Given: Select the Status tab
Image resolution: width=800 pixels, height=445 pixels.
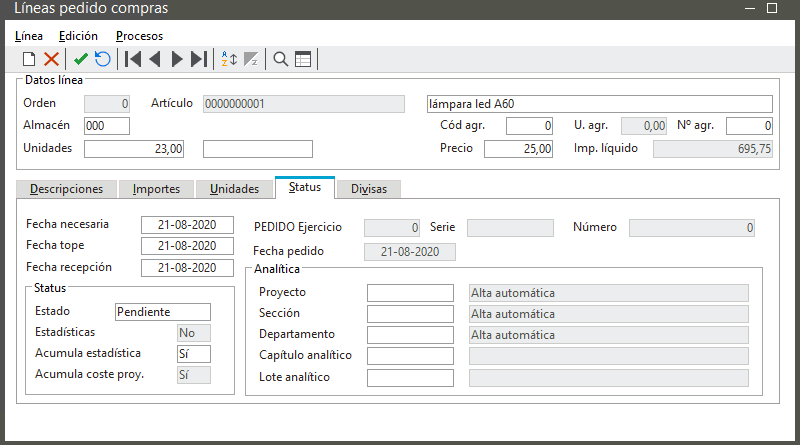Looking at the screenshot, I should [x=305, y=187].
